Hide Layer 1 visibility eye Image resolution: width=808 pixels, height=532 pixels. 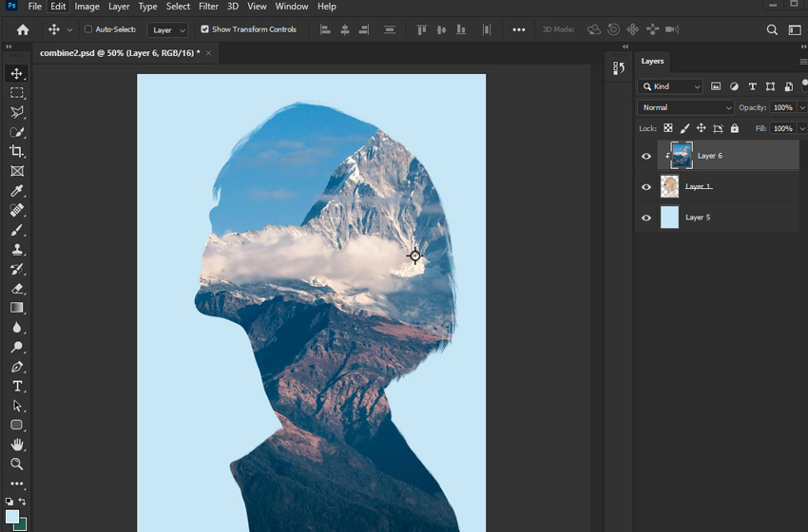(x=646, y=187)
